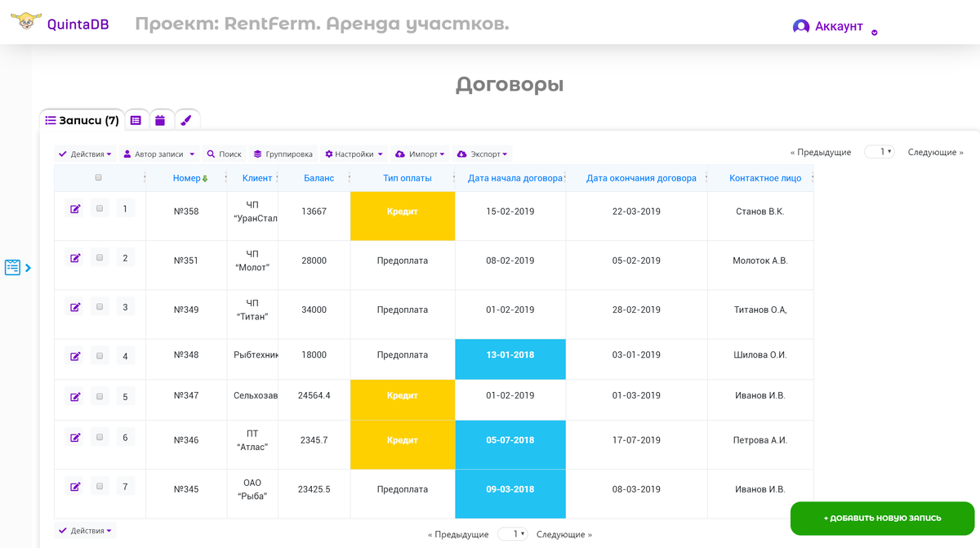Check the box for row 5

pos(100,397)
